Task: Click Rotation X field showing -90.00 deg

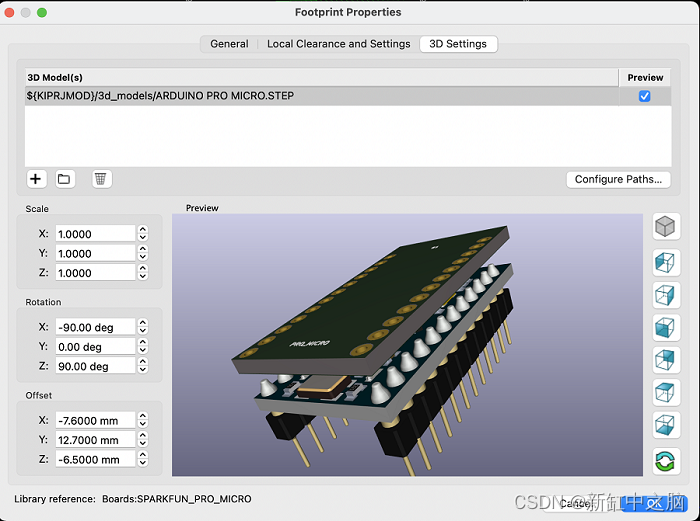Action: point(95,327)
